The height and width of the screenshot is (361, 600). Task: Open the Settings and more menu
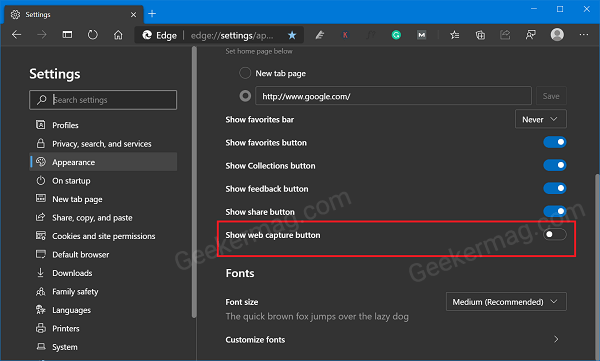[584, 35]
